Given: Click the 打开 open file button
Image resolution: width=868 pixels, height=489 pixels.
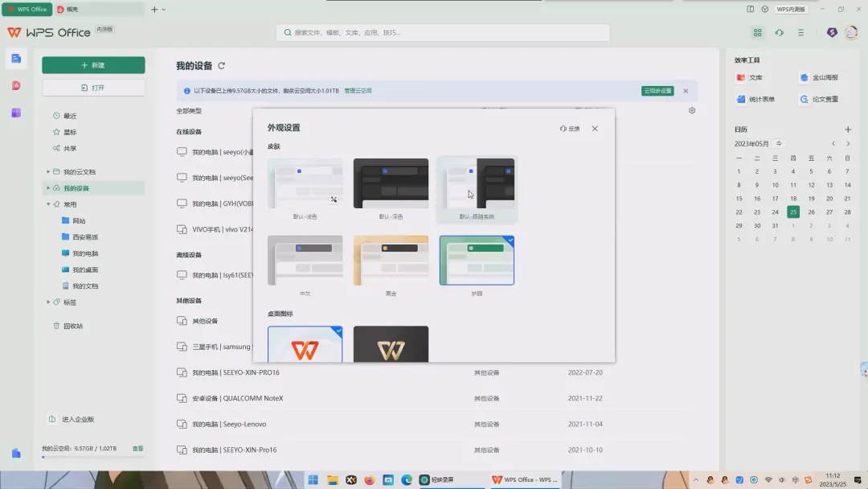Looking at the screenshot, I should 93,88.
